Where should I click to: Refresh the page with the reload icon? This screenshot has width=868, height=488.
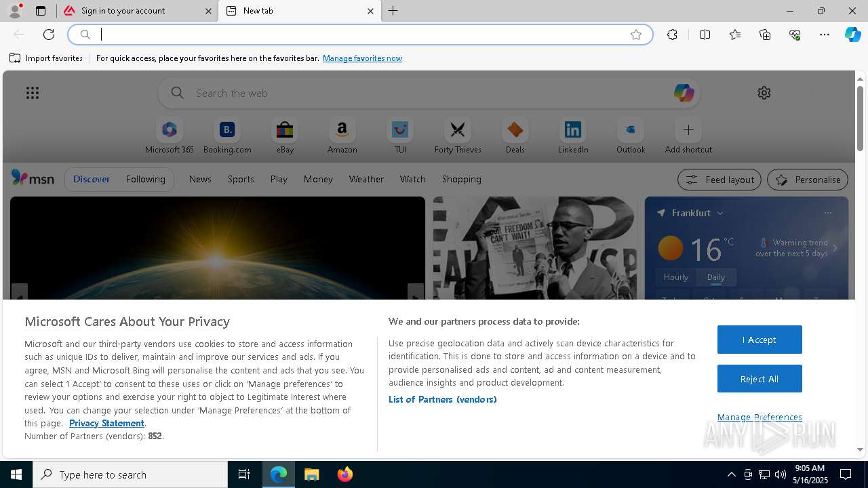[x=49, y=35]
